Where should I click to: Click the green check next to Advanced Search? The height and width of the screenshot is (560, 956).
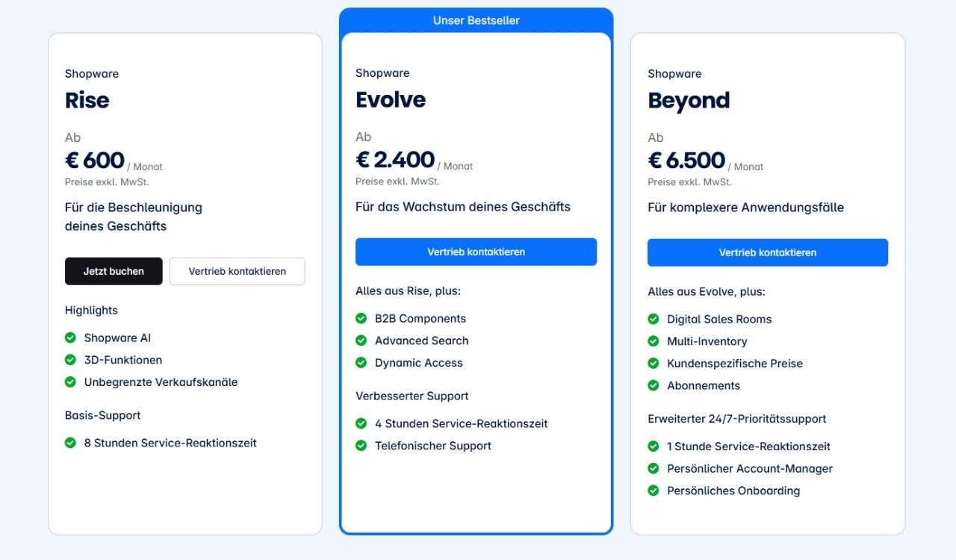[x=361, y=340]
